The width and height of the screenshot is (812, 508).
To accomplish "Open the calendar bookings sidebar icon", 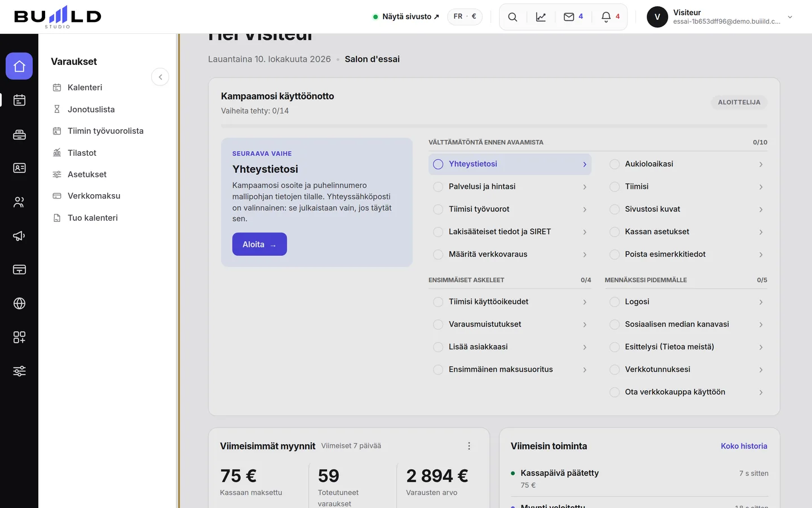I will [x=19, y=100].
